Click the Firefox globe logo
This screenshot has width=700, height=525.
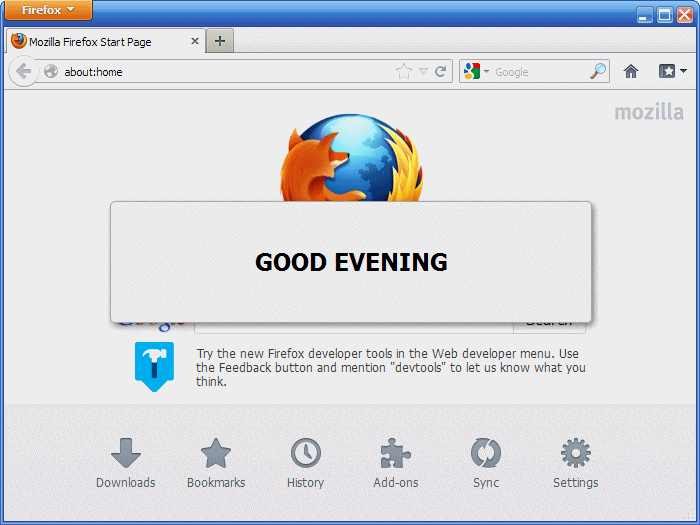[351, 157]
